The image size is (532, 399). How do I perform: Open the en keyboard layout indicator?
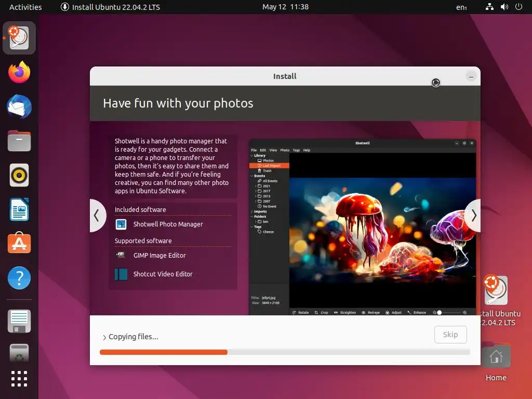461,7
